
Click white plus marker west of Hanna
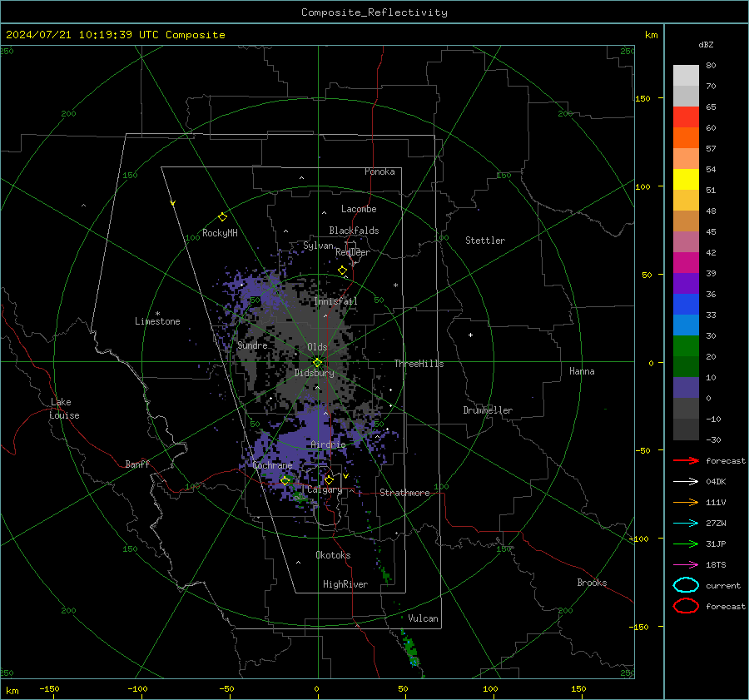(x=470, y=335)
